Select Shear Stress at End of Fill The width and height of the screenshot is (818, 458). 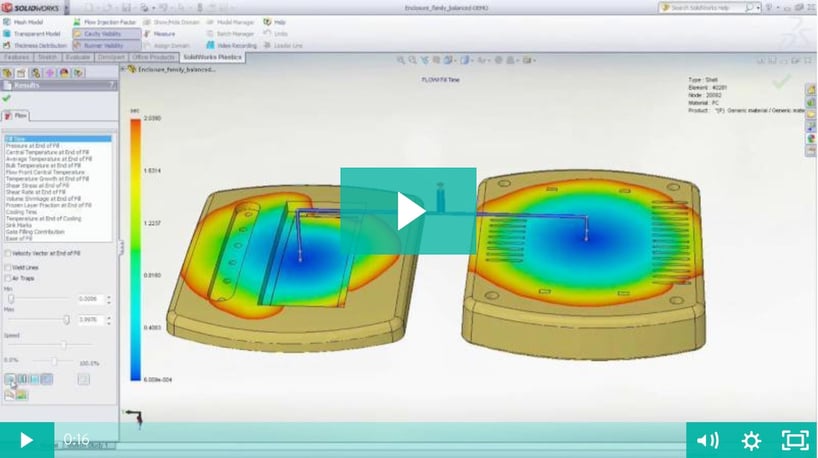pyautogui.click(x=37, y=186)
